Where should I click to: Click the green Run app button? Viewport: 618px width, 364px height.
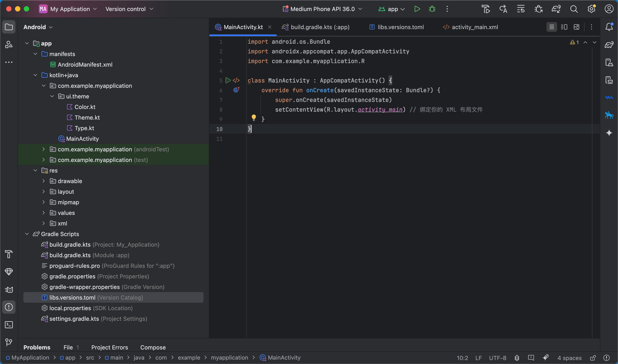coord(417,9)
